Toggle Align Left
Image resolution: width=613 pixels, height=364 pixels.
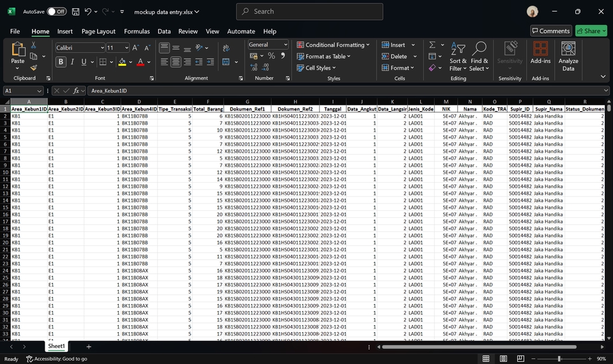(165, 62)
